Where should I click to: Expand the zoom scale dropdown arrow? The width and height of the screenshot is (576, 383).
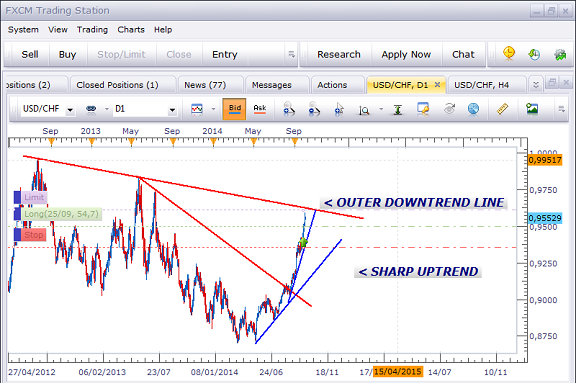tap(381, 109)
